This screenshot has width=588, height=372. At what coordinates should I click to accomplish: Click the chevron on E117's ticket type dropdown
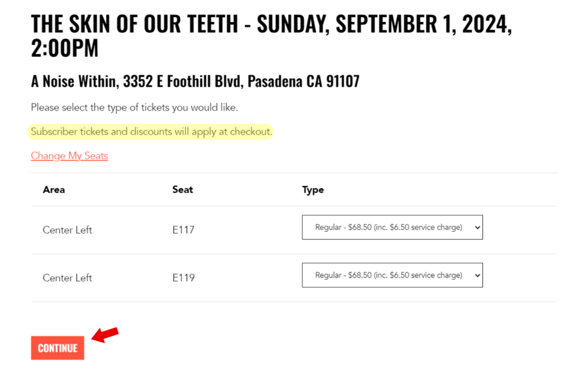pyautogui.click(x=476, y=228)
